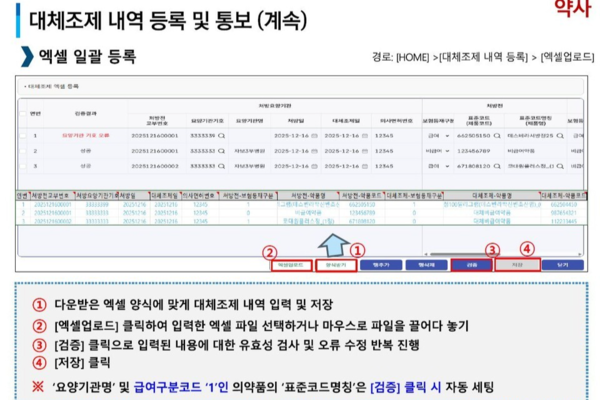
Task: Open substitution date calendar in row 2
Action: click(365, 151)
